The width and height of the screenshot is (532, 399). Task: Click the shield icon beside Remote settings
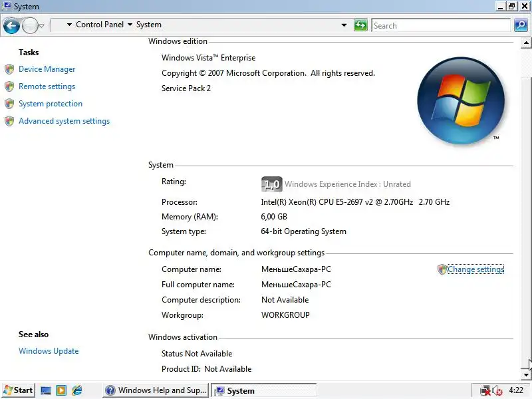click(9, 86)
